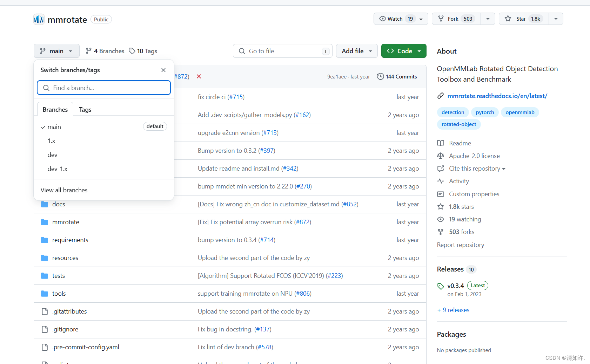Click the folder icon for docs
Viewport: 590px width, 364px height.
point(45,204)
